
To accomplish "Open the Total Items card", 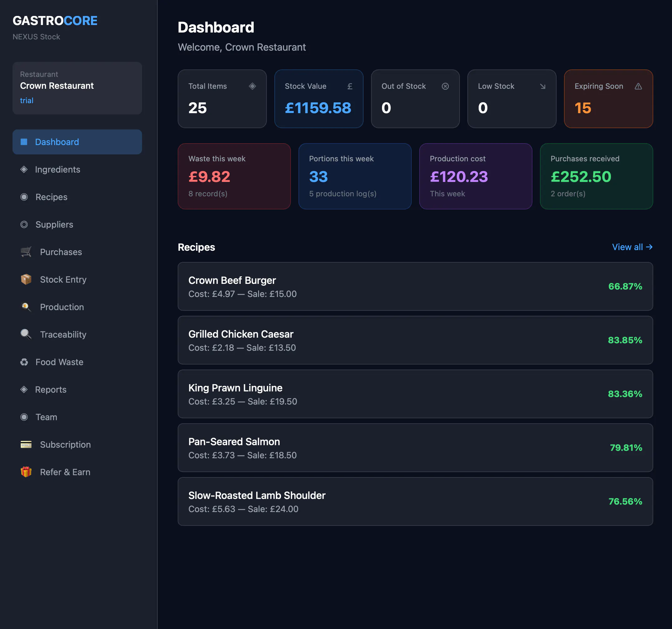I will pos(222,99).
